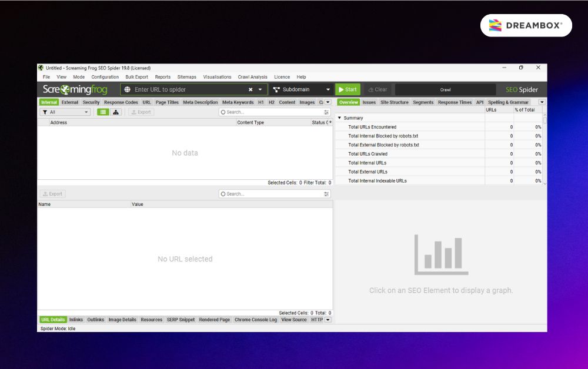588x369 pixels.
Task: Select the Issues tab
Action: (369, 102)
